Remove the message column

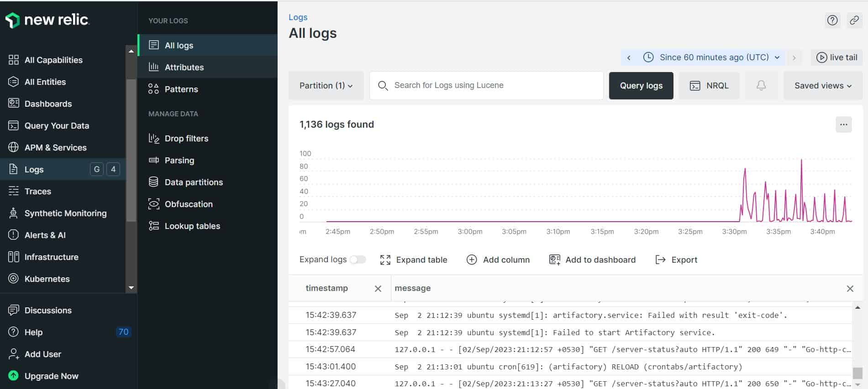point(850,289)
